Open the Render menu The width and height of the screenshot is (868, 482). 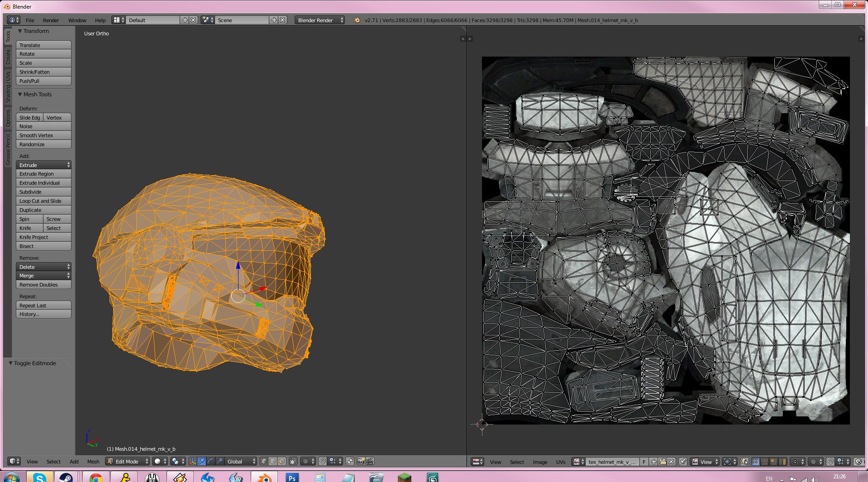point(51,20)
